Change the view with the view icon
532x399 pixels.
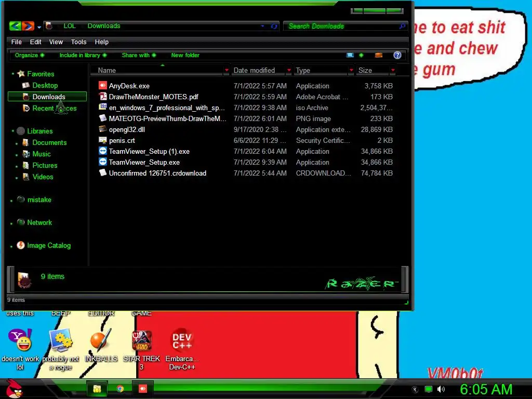pyautogui.click(x=350, y=55)
